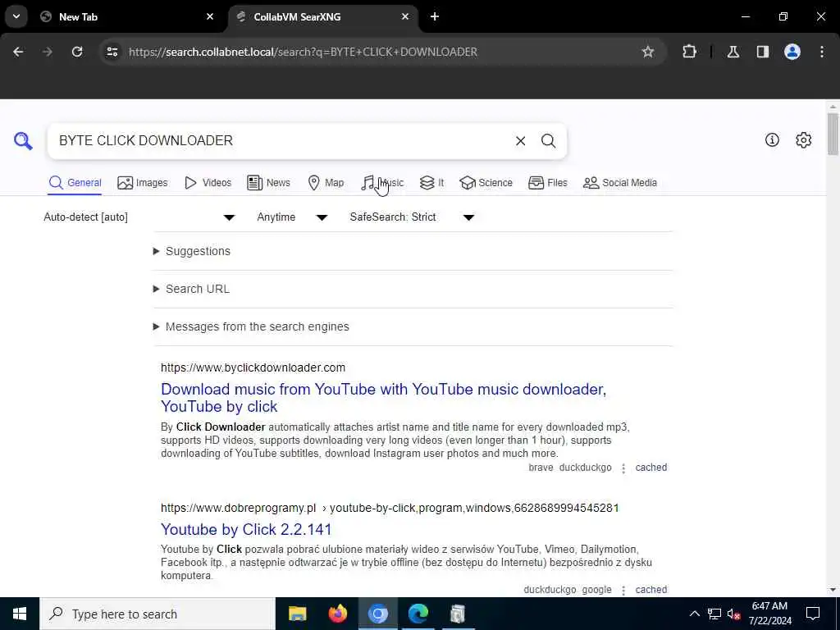
Task: Switch to IT search category
Action: point(431,183)
